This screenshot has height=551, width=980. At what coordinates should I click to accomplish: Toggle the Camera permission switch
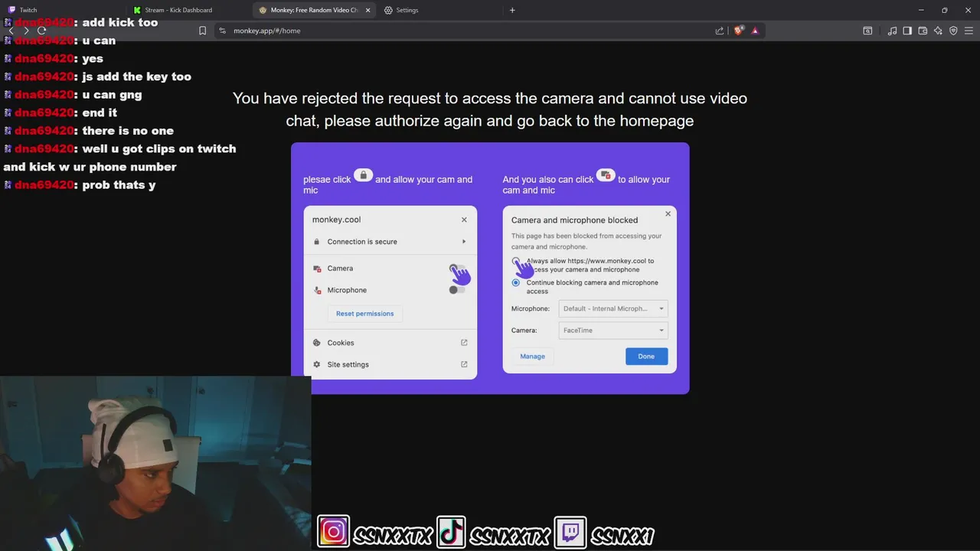457,269
